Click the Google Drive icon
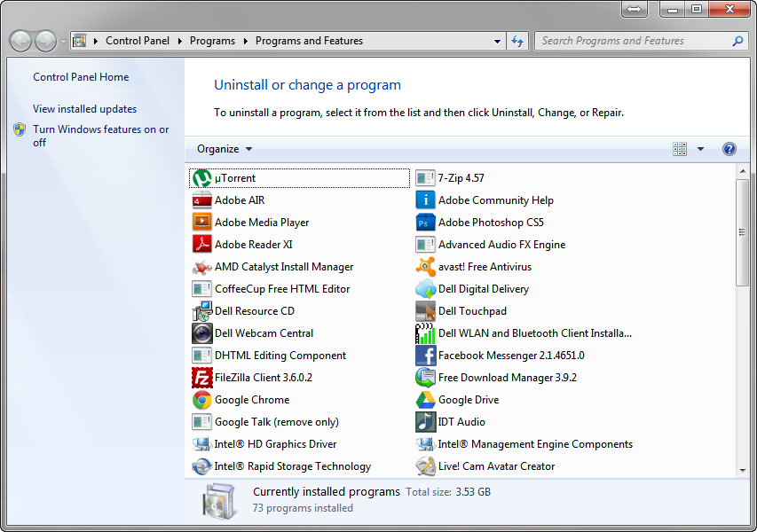Image resolution: width=757 pixels, height=532 pixels. click(425, 400)
